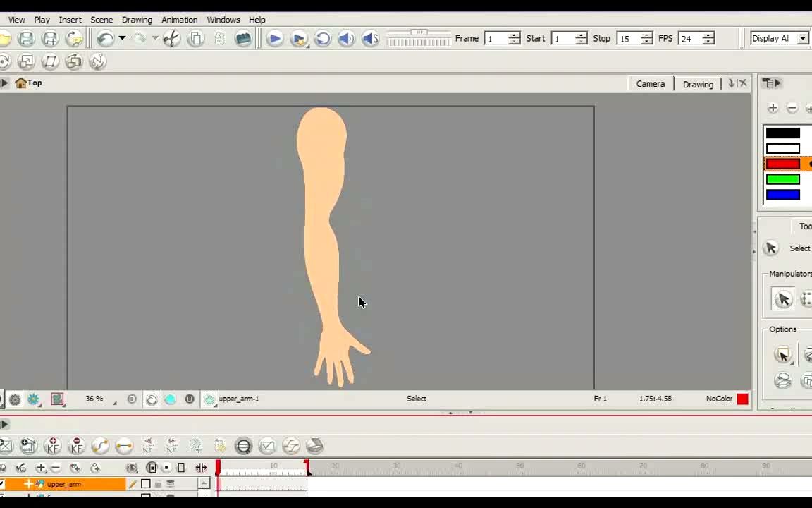Screen dimensions: 812x508
Task: Click the Save scene icon
Action: point(26,38)
